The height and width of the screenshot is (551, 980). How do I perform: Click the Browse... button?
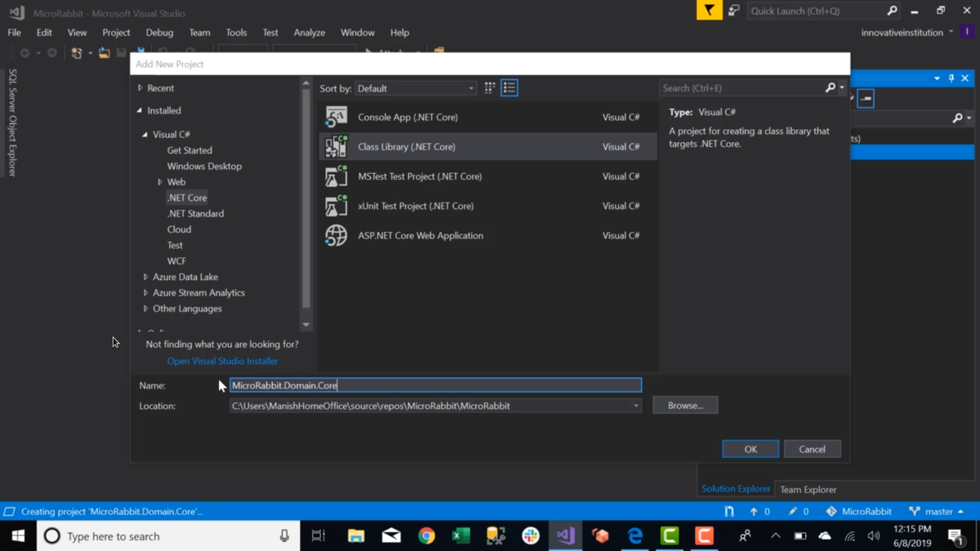click(685, 406)
